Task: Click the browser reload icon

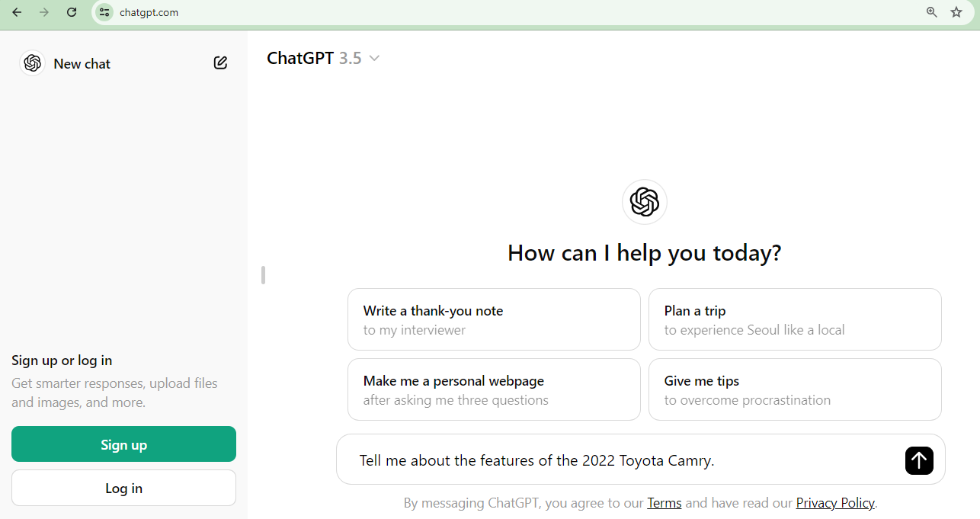Action: [72, 12]
